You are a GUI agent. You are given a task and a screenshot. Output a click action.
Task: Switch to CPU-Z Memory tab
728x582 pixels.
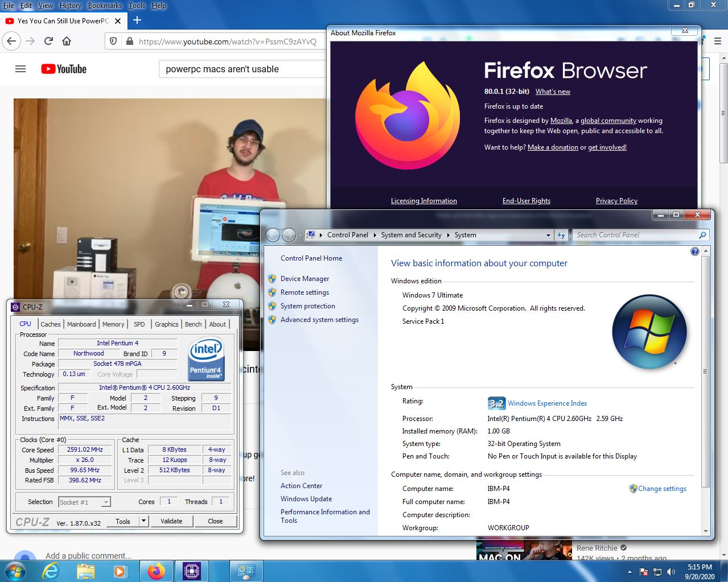point(113,324)
